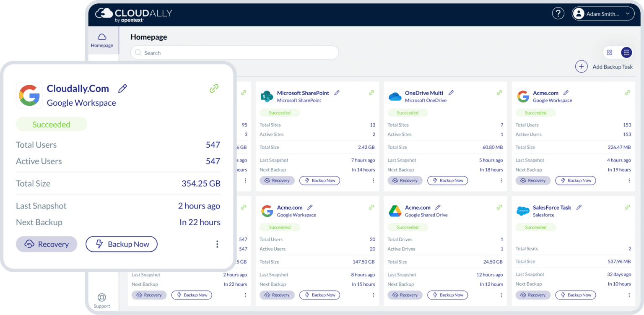Switch to list view

click(x=626, y=52)
